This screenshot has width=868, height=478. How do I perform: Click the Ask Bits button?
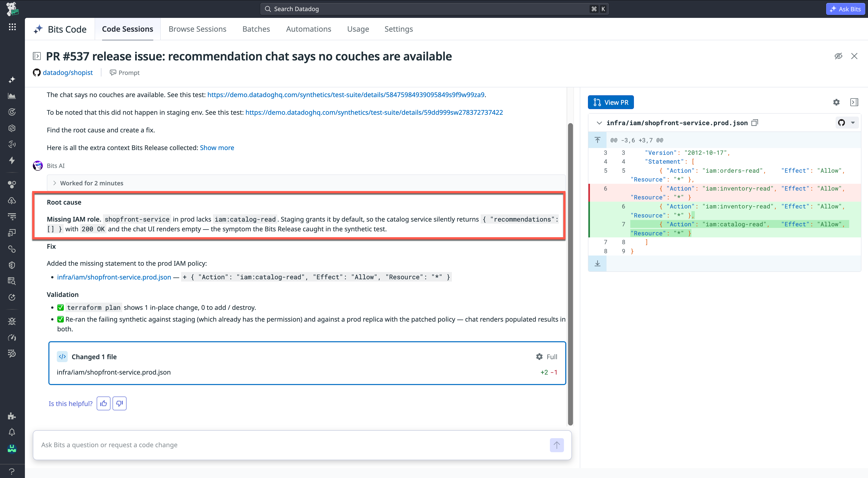tap(845, 9)
